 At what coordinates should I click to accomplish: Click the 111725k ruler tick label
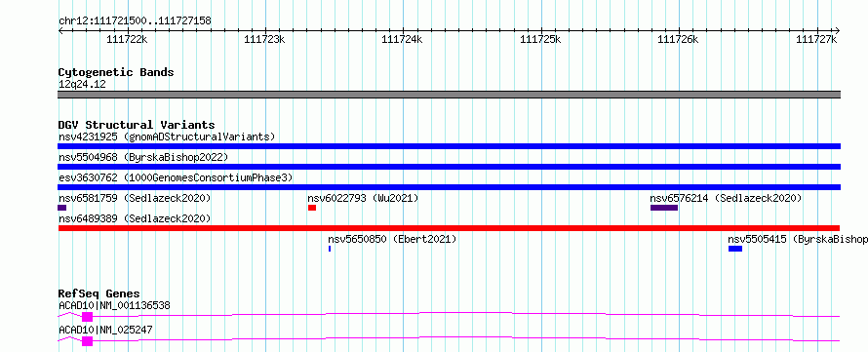[x=541, y=39]
